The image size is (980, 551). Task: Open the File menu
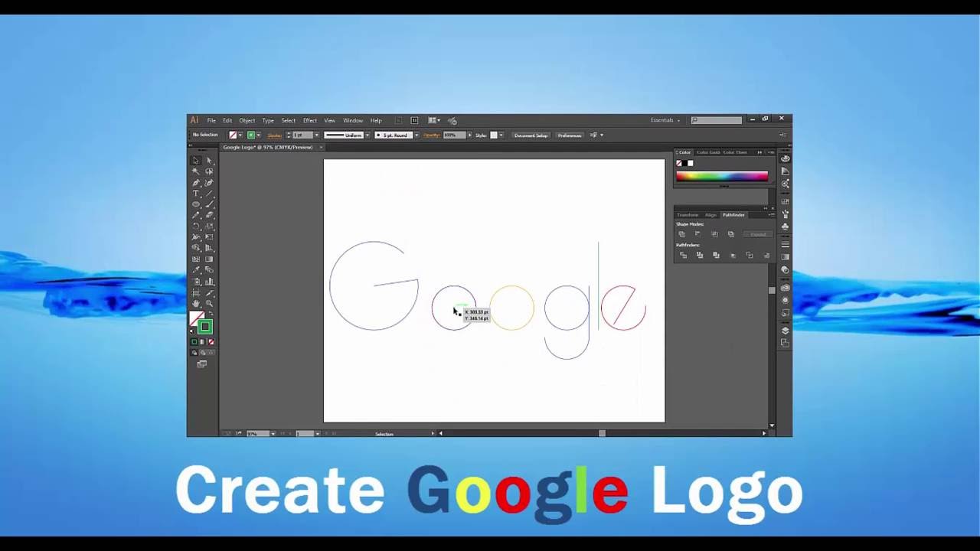[211, 120]
